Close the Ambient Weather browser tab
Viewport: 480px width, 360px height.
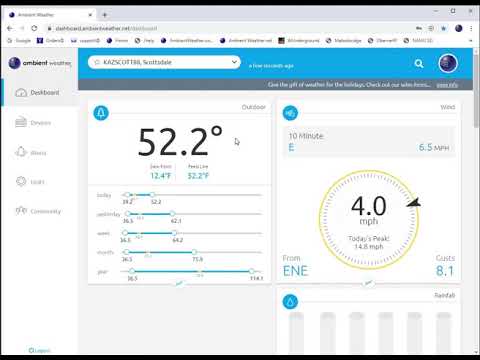(x=90, y=15)
